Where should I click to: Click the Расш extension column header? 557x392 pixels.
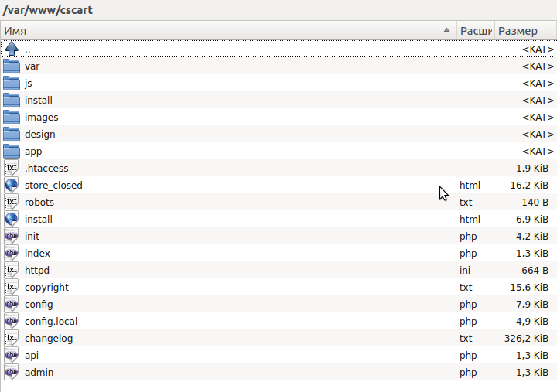point(476,31)
